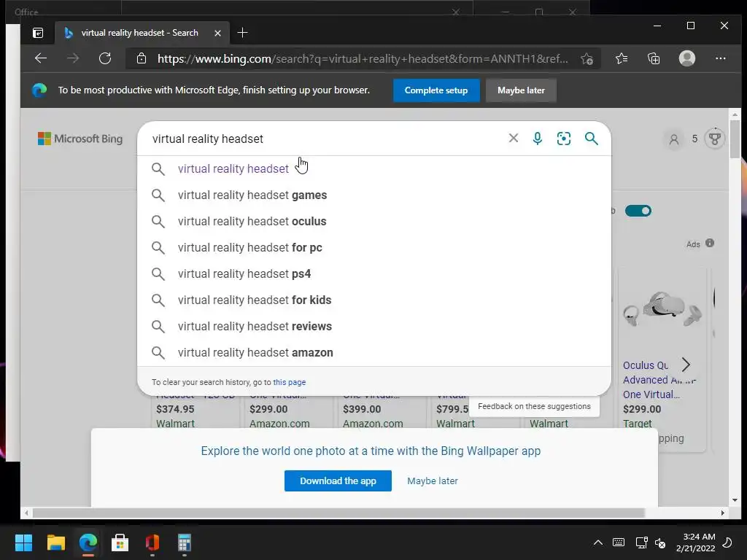The image size is (747, 560).
Task: Go to Microsoft Bing home logo
Action: [80, 139]
